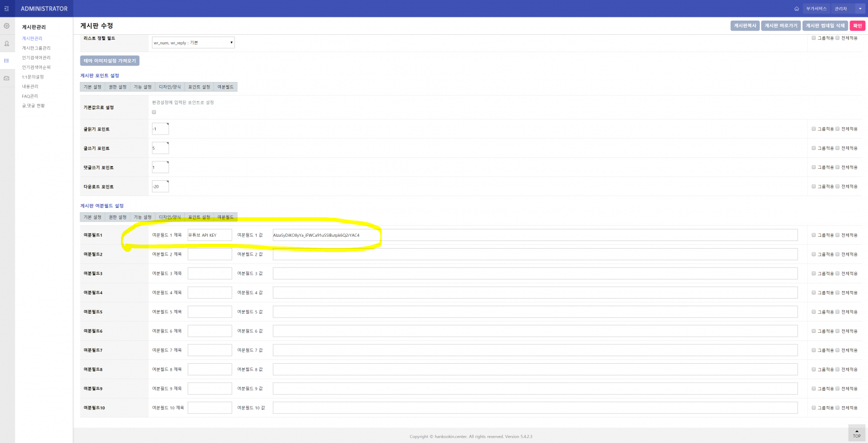Viewport: 868px width, 443px height.
Task: Open the 게시판그룹관리 sidebar link
Action: 36,48
